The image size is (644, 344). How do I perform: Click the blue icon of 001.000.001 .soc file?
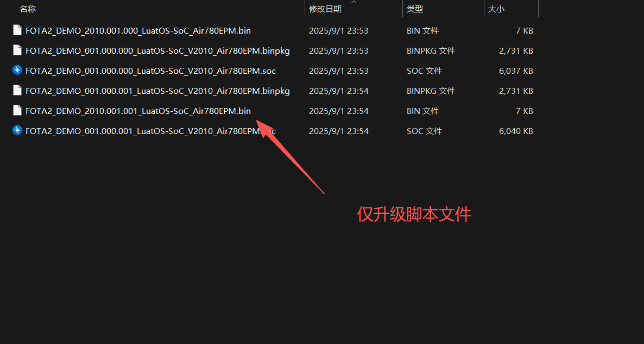[x=17, y=131]
